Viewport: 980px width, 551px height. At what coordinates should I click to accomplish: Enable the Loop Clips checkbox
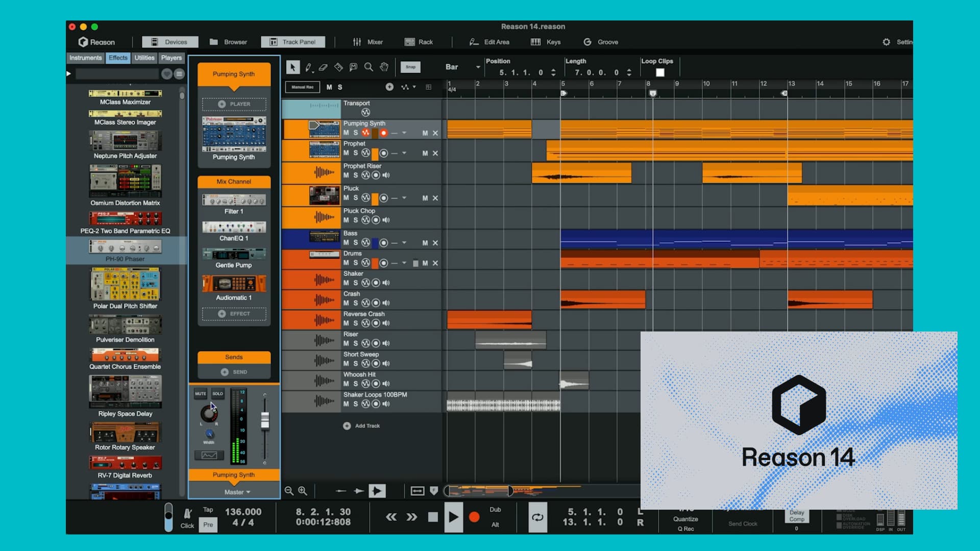pos(659,72)
